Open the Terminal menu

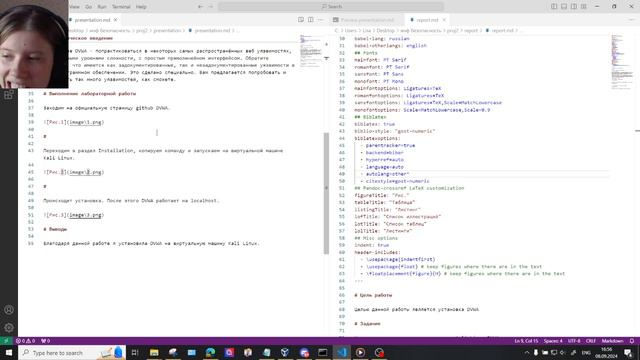[x=121, y=7]
